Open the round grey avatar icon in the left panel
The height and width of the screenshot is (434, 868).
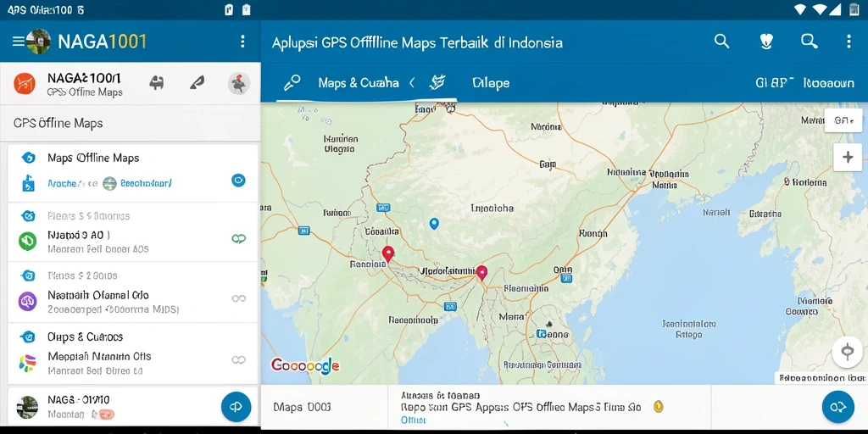click(239, 84)
